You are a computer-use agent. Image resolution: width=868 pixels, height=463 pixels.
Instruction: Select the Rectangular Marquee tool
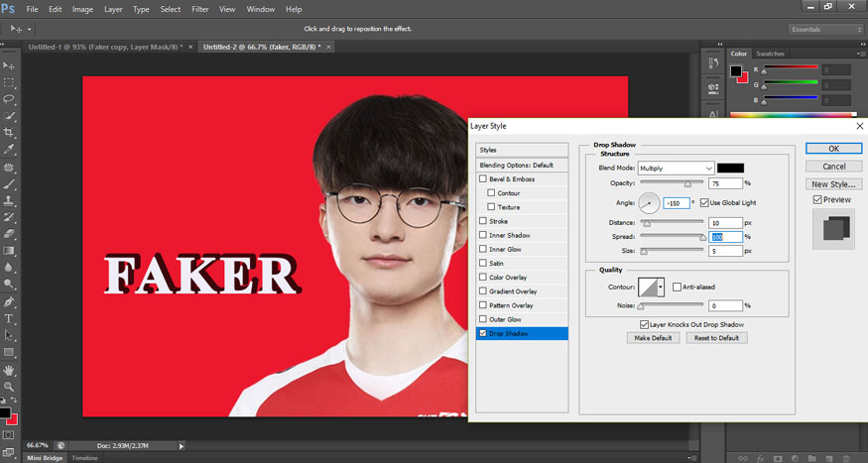click(x=9, y=83)
